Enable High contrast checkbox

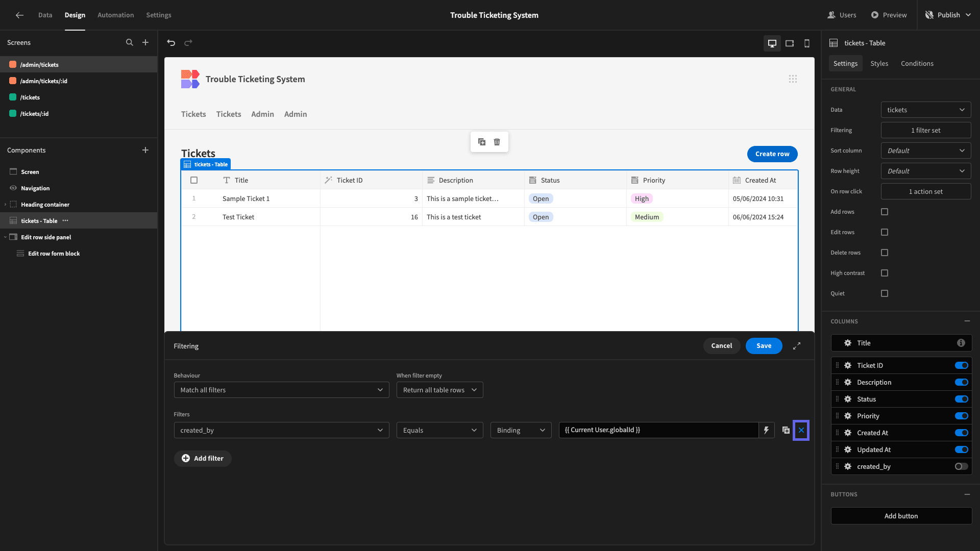885,273
